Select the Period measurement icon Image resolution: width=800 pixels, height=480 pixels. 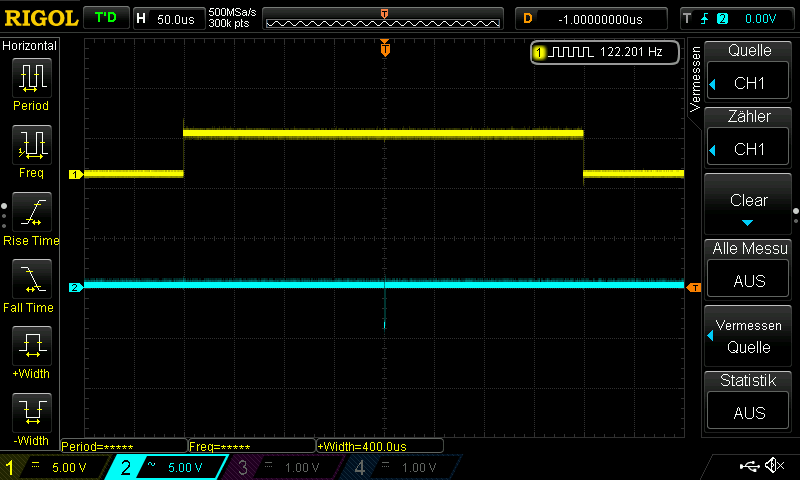pos(32,78)
